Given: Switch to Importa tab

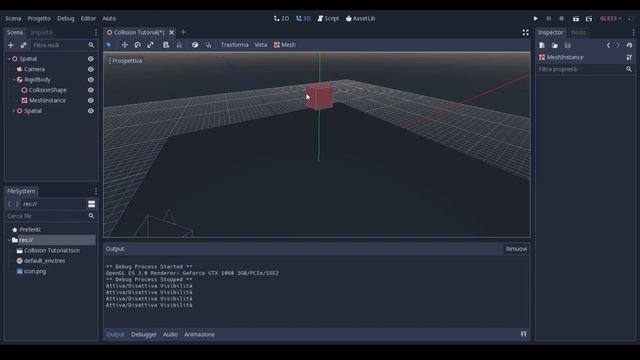Looking at the screenshot, I should click(x=42, y=33).
